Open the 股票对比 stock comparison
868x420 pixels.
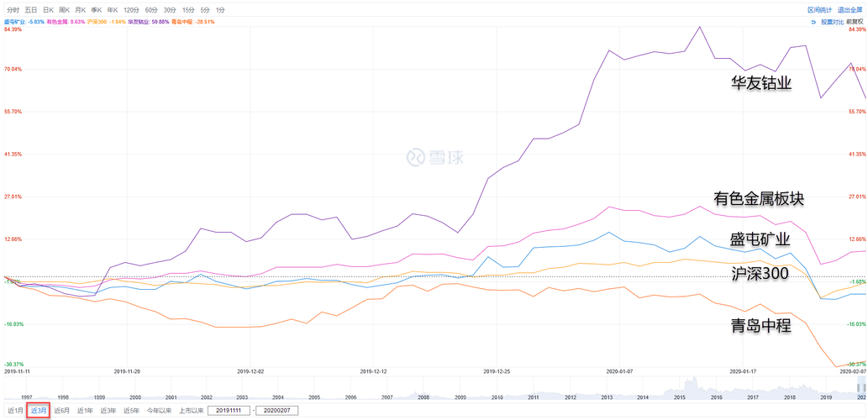(x=832, y=22)
